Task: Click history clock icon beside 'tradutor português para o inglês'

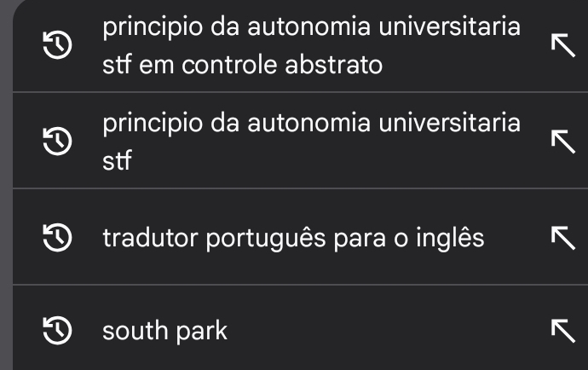Action: tap(57, 237)
